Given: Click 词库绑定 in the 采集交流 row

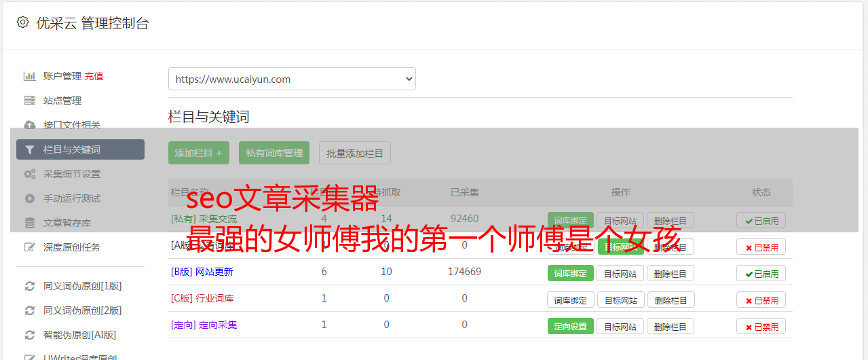Looking at the screenshot, I should point(571,220).
